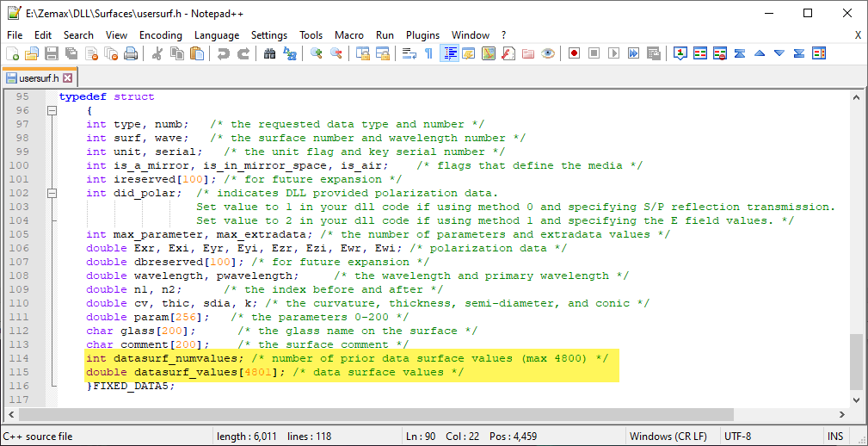
Task: Play back the recorded macro
Action: click(x=614, y=53)
